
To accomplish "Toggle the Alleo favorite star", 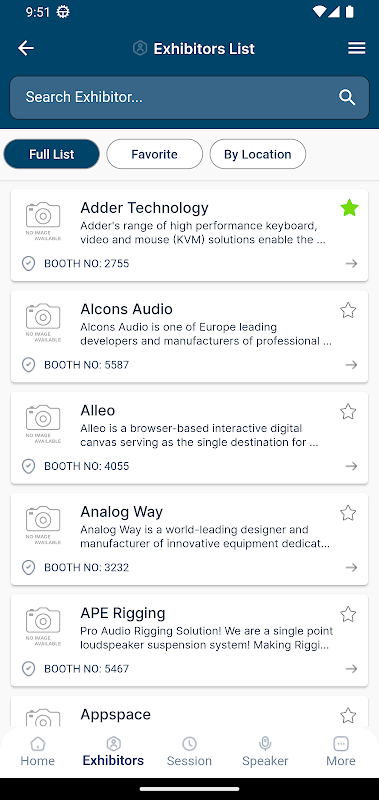I will 348,411.
